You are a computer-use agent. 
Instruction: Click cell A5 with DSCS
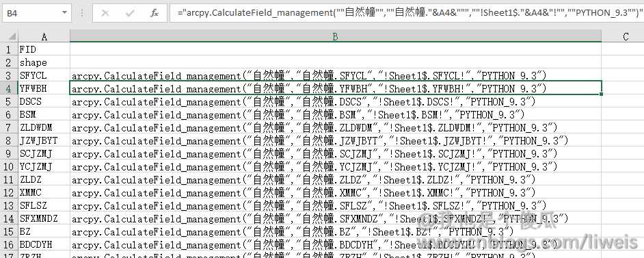tap(44, 101)
